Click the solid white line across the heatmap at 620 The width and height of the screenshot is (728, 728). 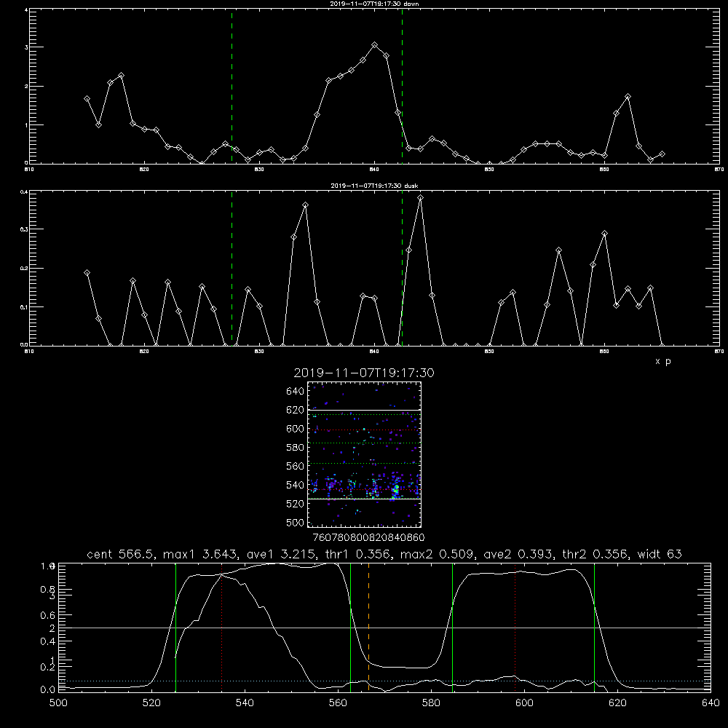[x=365, y=410]
